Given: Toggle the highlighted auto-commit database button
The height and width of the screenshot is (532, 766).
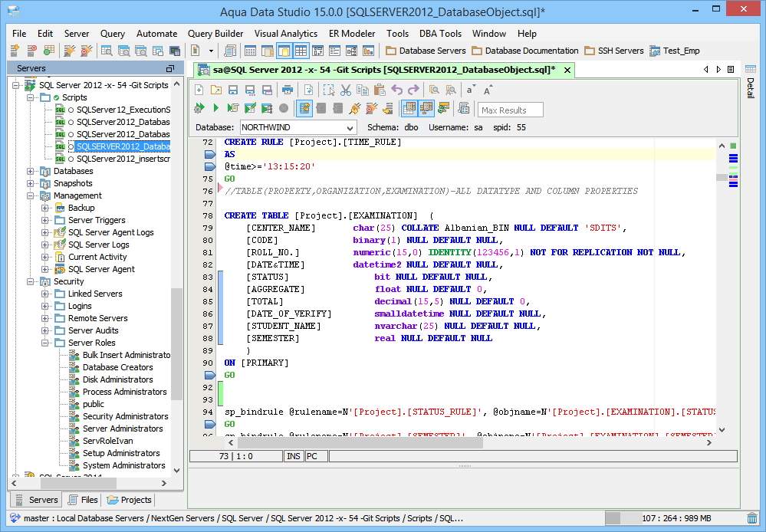Looking at the screenshot, I should tap(304, 109).
